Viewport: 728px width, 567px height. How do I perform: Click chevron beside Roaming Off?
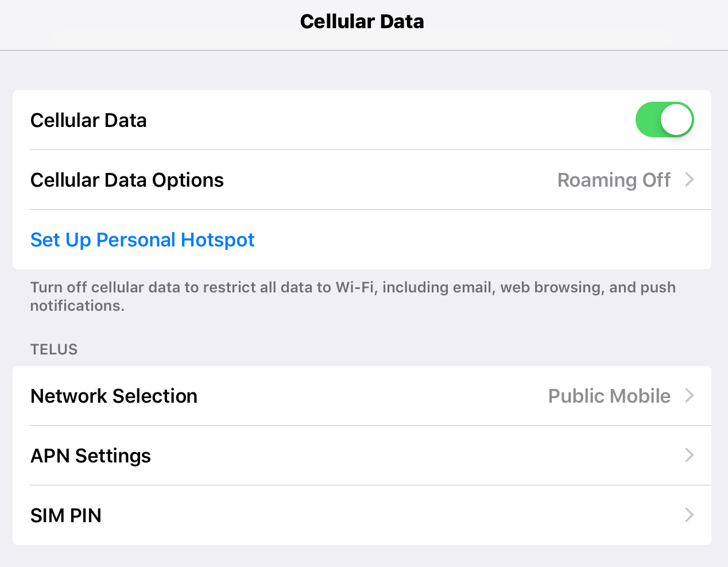[x=690, y=180]
